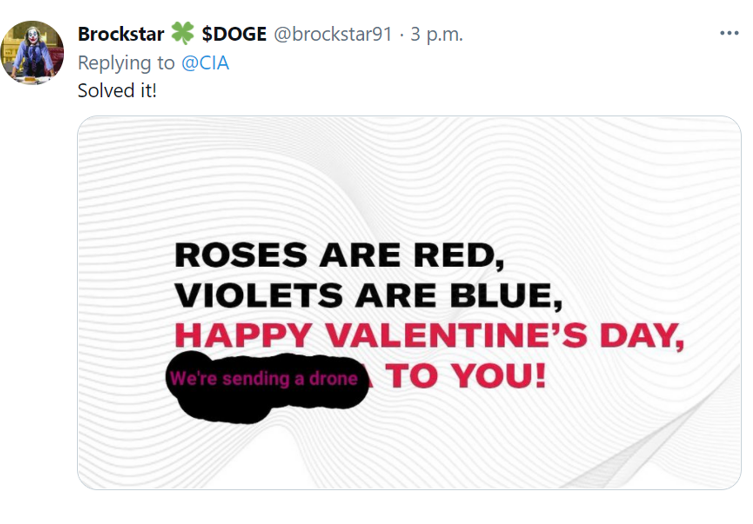Select the $DOGE text in display name
Image resolution: width=753 pixels, height=524 pixels.
pos(234,34)
